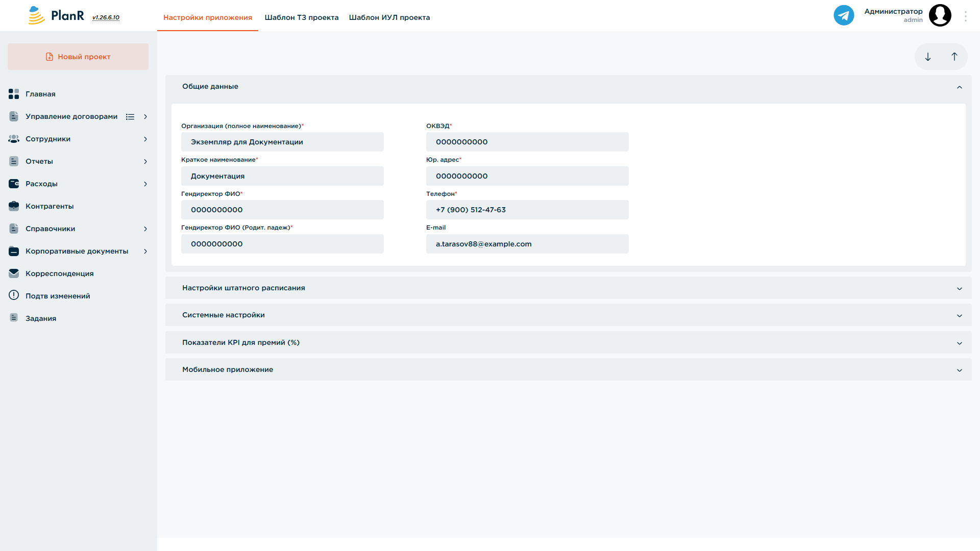
Task: Click the Новый проект button
Action: pyautogui.click(x=78, y=57)
